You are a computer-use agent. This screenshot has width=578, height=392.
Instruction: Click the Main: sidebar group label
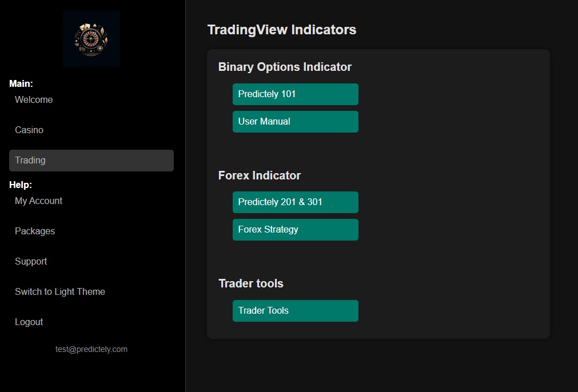[x=21, y=83]
